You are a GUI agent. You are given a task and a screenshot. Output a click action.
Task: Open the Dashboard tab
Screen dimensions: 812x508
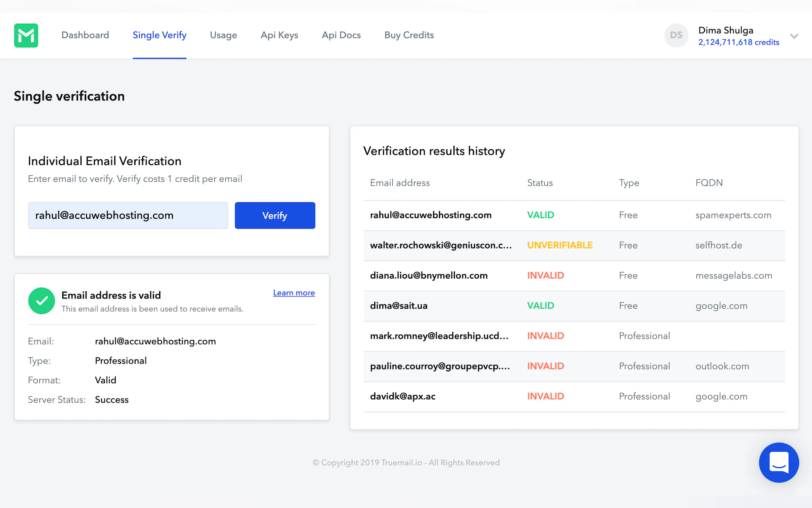click(85, 35)
